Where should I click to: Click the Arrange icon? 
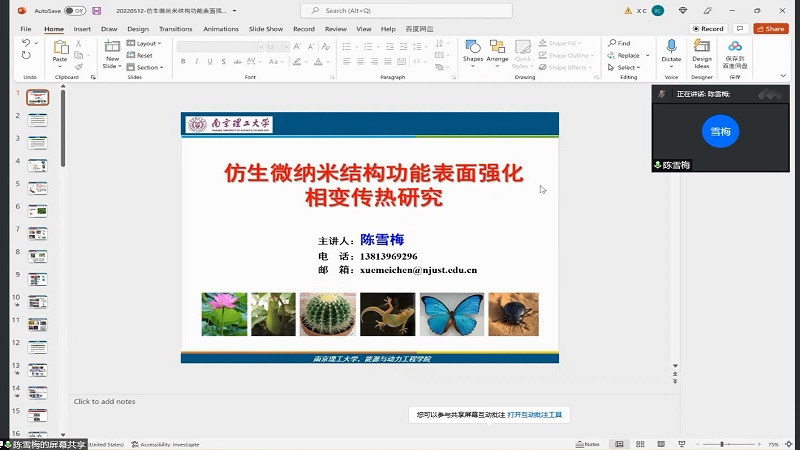pos(497,47)
